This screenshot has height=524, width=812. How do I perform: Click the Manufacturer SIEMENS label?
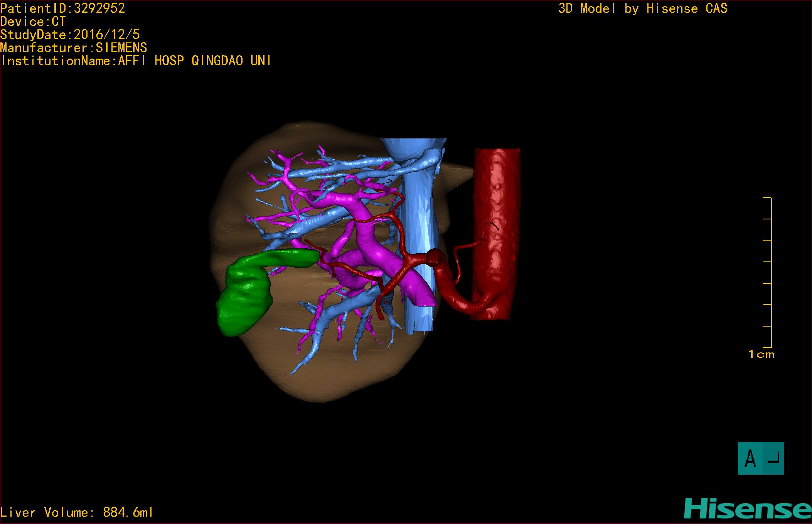click(73, 48)
